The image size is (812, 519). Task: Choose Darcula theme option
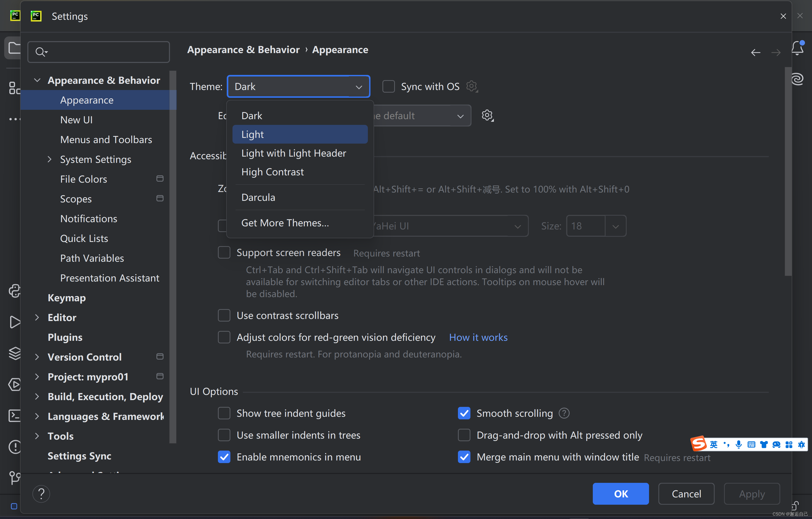click(258, 197)
